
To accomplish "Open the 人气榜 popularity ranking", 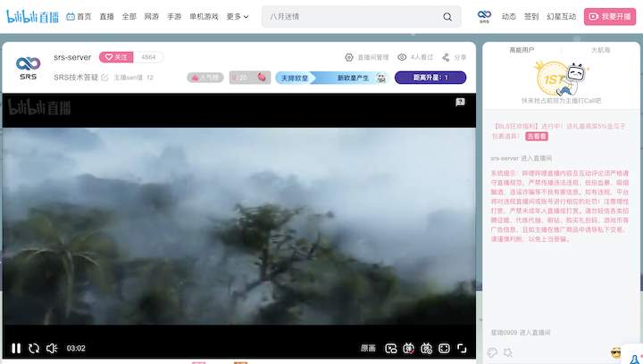I will [x=205, y=78].
